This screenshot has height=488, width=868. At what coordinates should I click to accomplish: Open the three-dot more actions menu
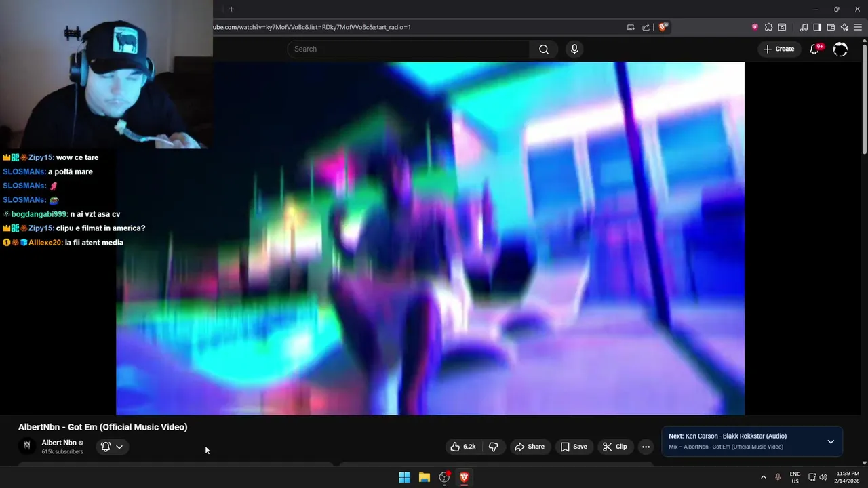(646, 447)
